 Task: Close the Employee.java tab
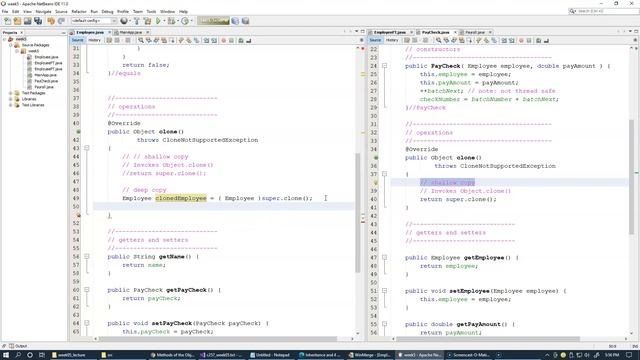click(x=109, y=32)
